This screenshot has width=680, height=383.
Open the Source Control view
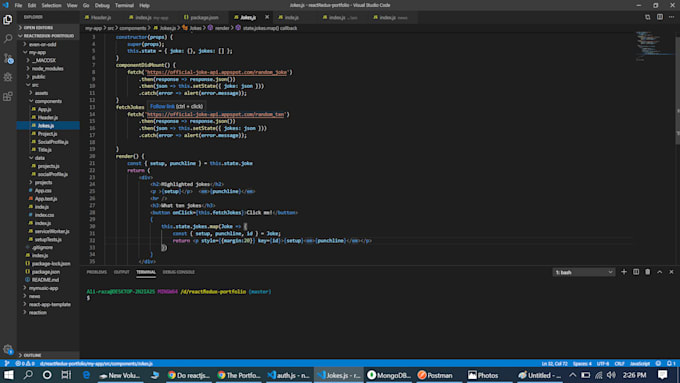point(8,58)
